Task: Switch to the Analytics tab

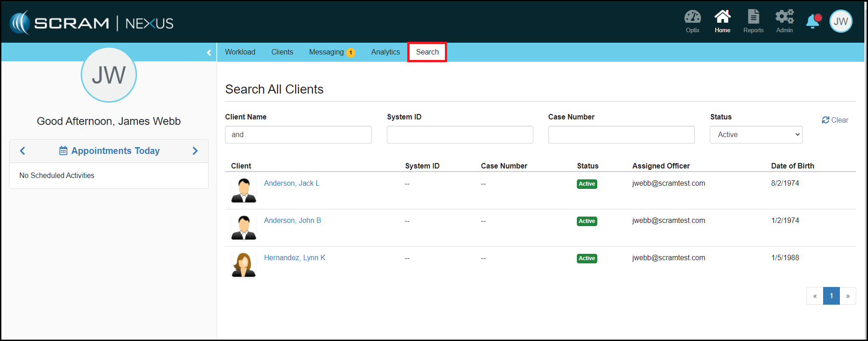Action: pos(385,52)
